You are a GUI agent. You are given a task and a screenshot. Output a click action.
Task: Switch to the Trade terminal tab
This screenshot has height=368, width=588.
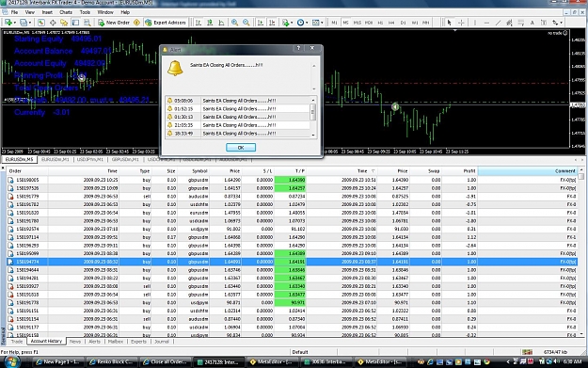(17, 342)
